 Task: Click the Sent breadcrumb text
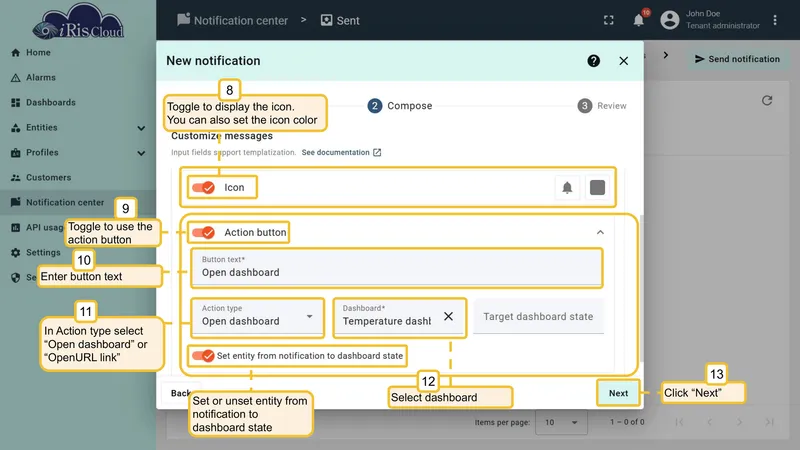[x=348, y=20]
